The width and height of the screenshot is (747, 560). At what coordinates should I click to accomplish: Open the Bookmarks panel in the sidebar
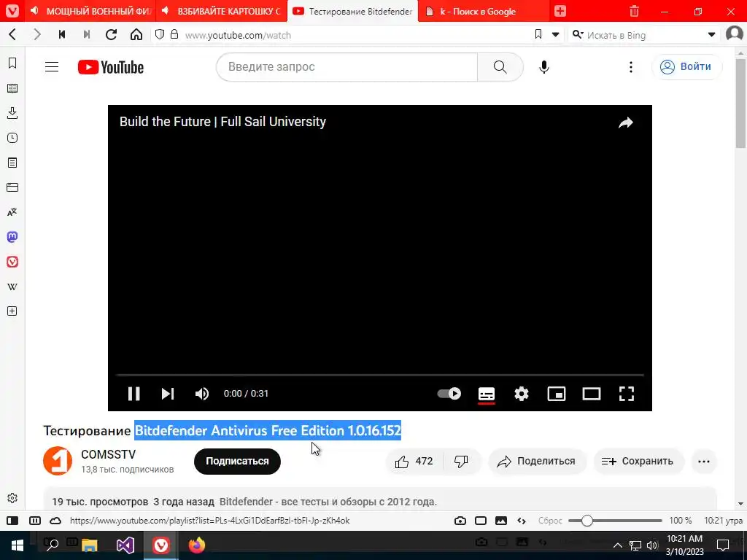(12, 63)
